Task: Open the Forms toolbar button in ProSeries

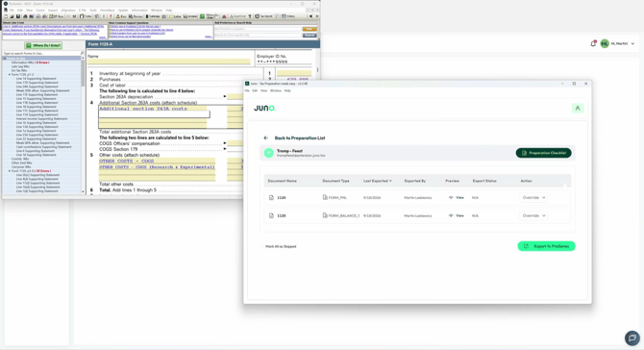Action: (x=86, y=16)
